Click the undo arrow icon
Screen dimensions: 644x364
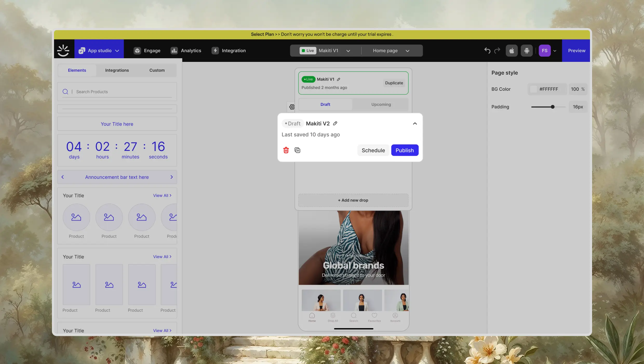[487, 50]
